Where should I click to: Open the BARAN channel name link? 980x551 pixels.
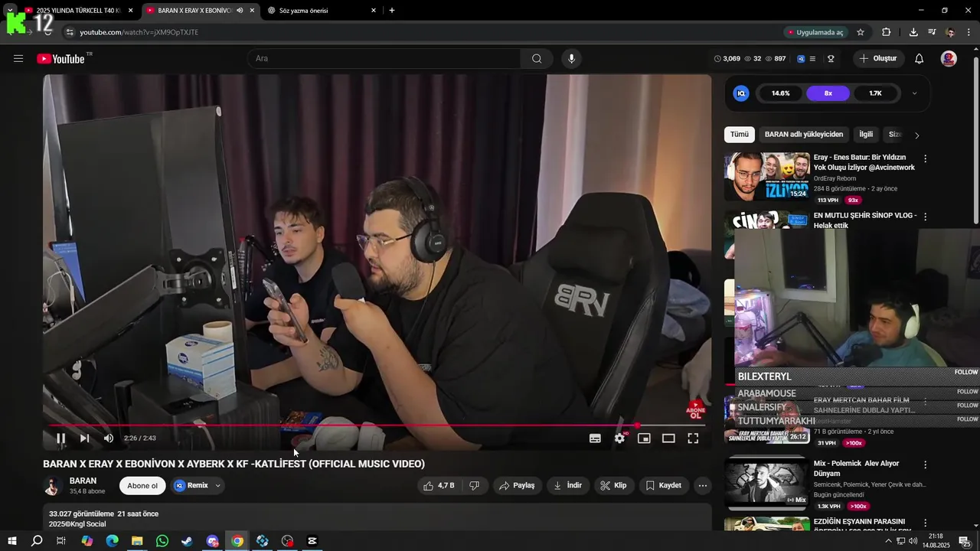tap(83, 481)
